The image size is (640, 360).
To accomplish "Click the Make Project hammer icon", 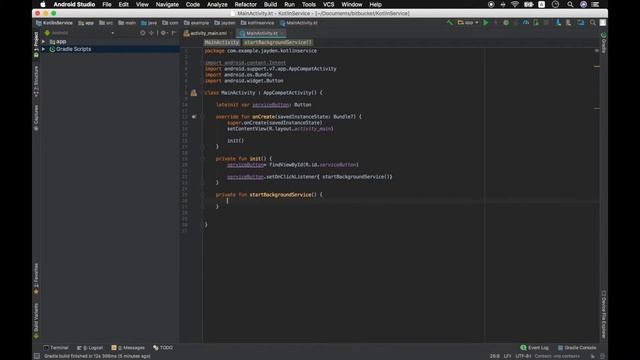I will [450, 23].
